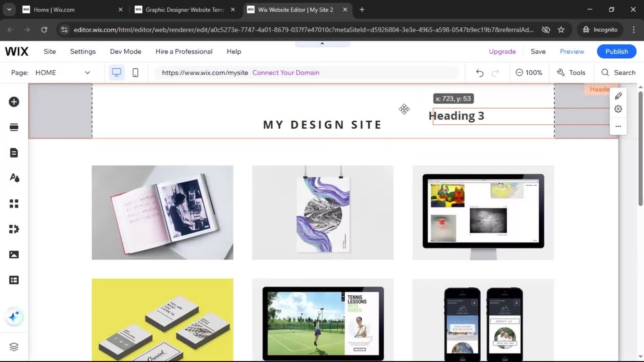Open the Settings menu
The width and height of the screenshot is (644, 362).
[x=83, y=52]
